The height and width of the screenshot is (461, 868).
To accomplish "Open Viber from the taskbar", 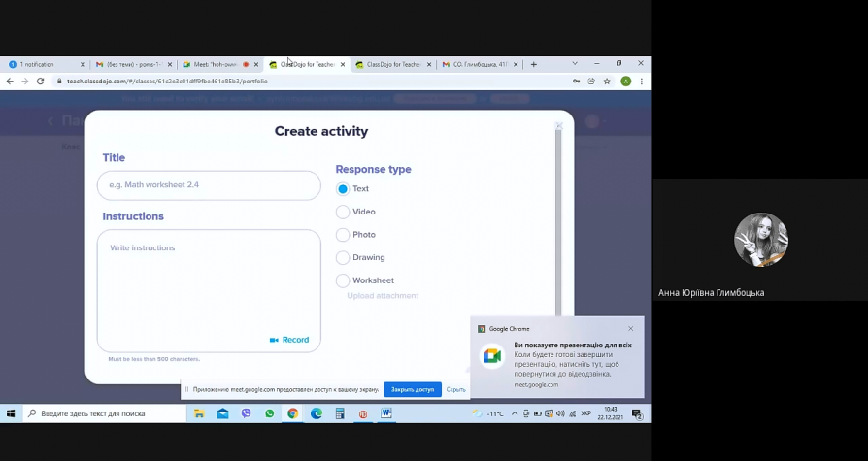I will [246, 413].
